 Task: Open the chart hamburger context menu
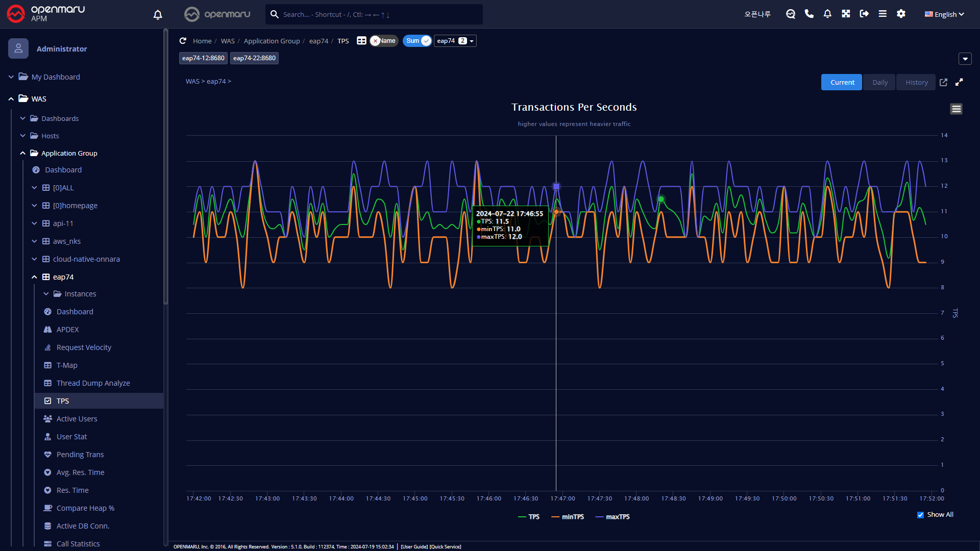pos(956,109)
